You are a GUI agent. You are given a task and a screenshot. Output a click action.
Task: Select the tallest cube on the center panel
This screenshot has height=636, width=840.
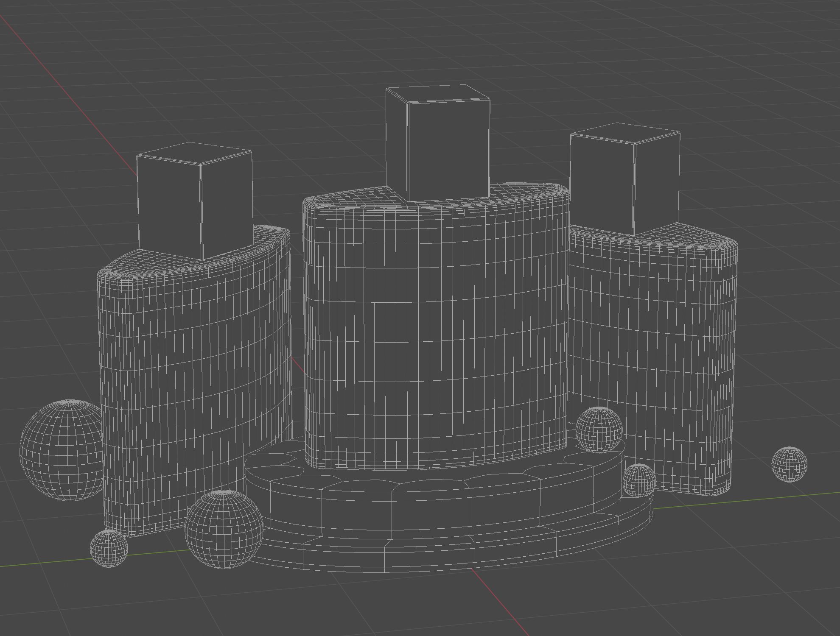point(438,143)
